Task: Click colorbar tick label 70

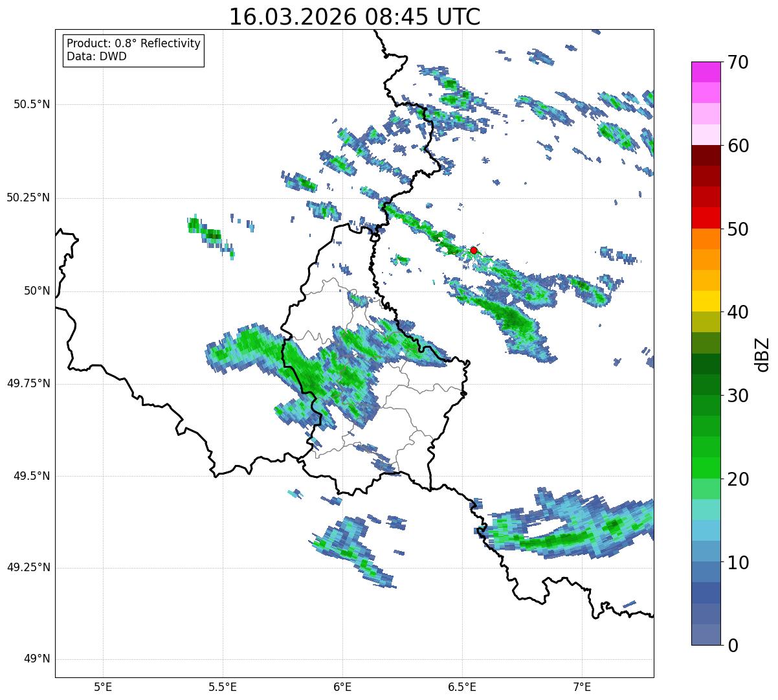Action: 738,62
